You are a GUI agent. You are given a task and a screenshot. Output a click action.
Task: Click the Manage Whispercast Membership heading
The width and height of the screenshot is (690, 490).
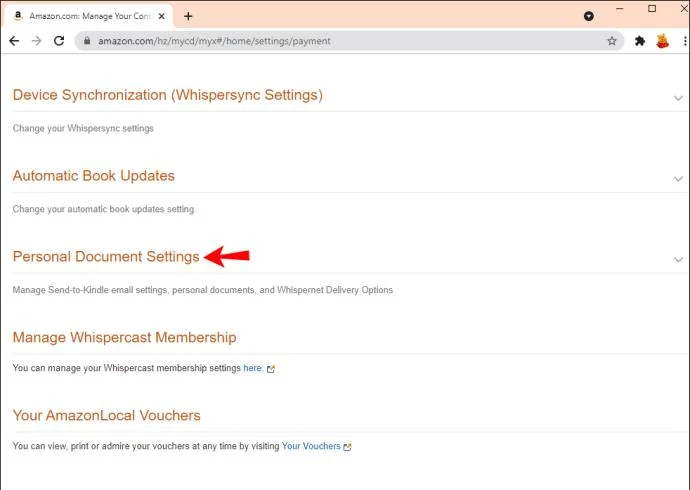[x=125, y=337]
